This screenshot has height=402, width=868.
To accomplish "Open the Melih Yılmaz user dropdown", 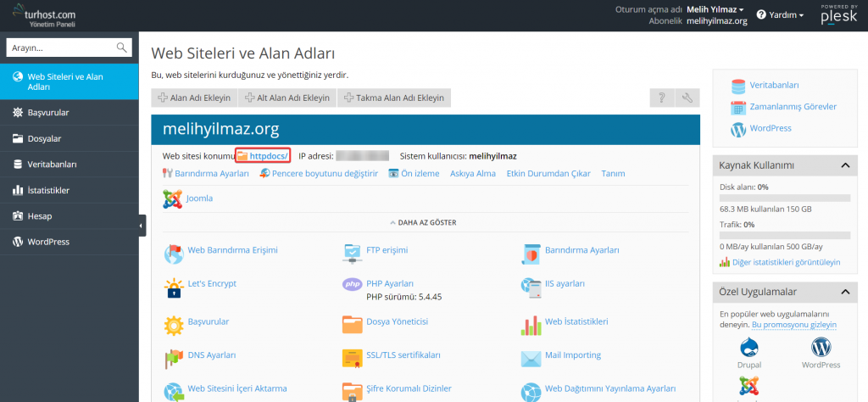I will click(x=715, y=9).
